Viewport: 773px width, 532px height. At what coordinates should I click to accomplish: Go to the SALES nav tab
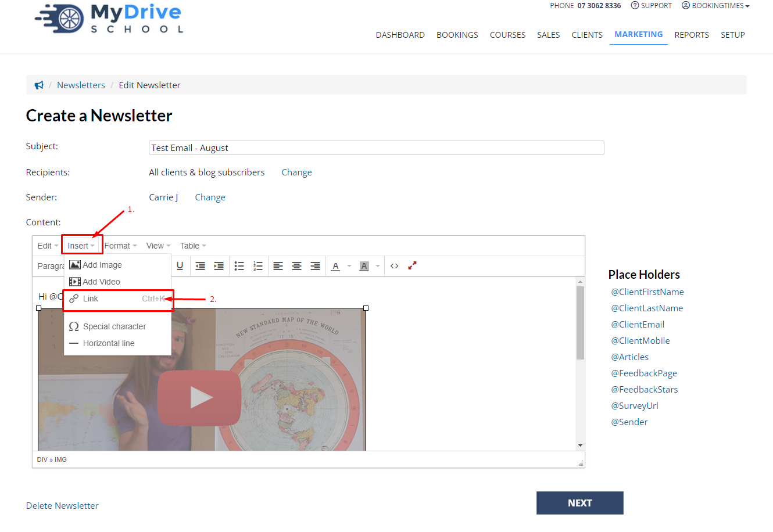[x=549, y=35]
